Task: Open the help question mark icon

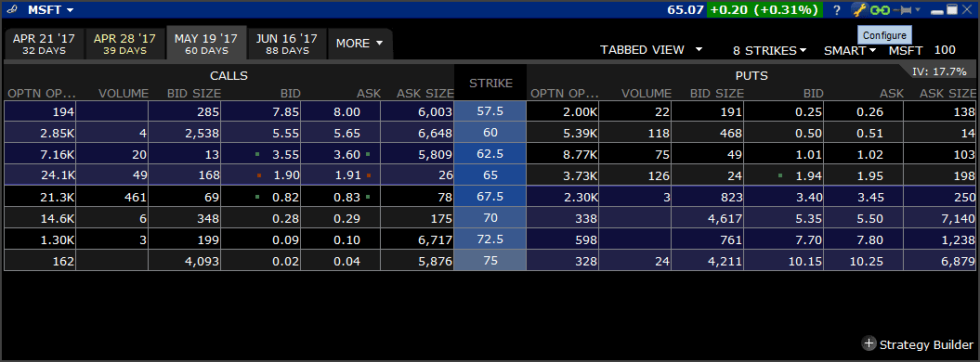Action: tap(837, 10)
